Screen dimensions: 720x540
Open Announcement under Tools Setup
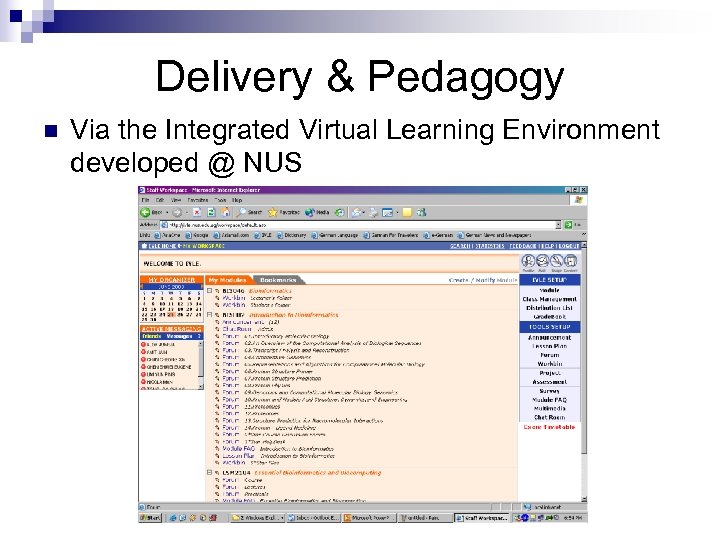click(550, 338)
